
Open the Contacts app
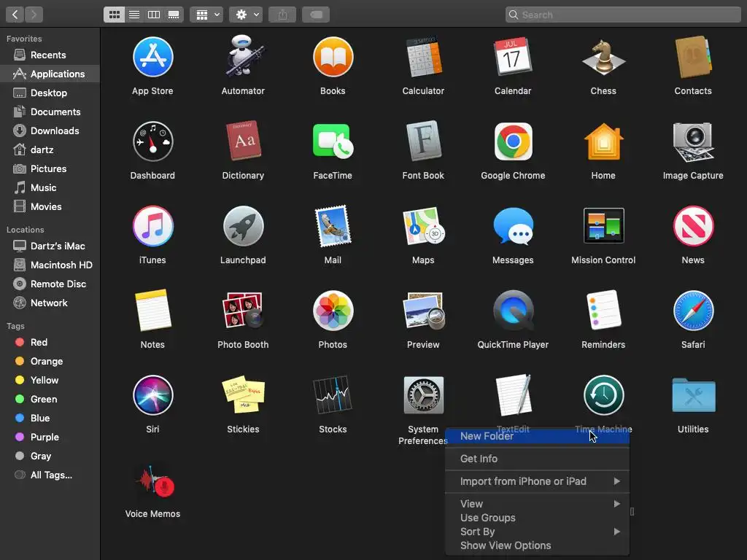(x=693, y=57)
